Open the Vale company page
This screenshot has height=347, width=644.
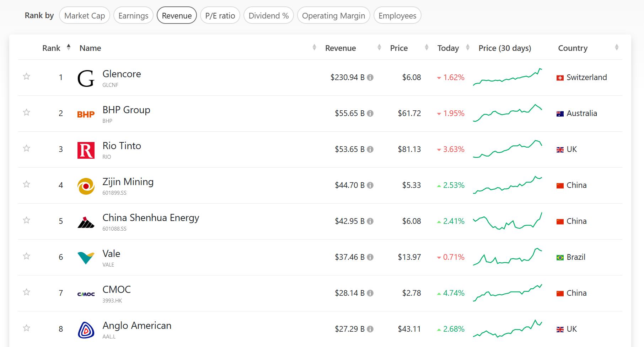(111, 254)
